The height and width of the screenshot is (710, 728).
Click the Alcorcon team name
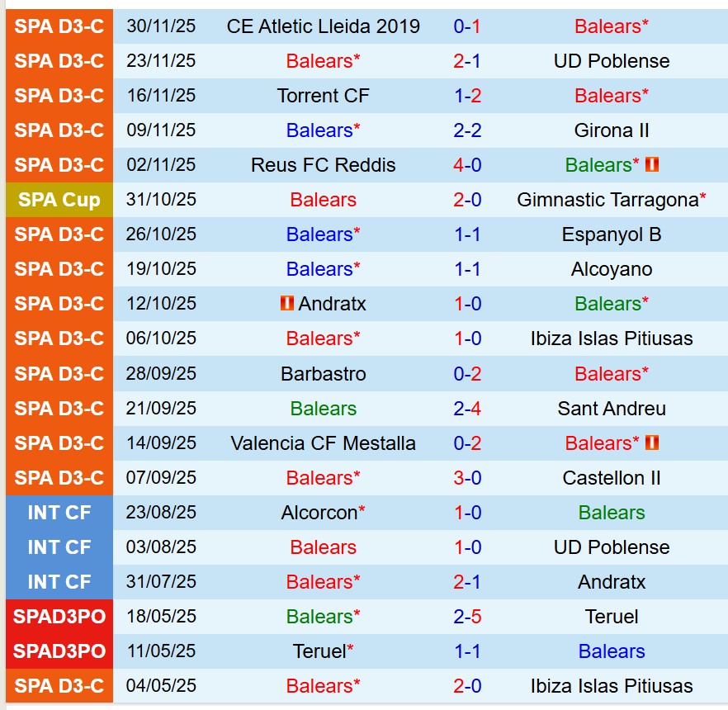coord(319,513)
